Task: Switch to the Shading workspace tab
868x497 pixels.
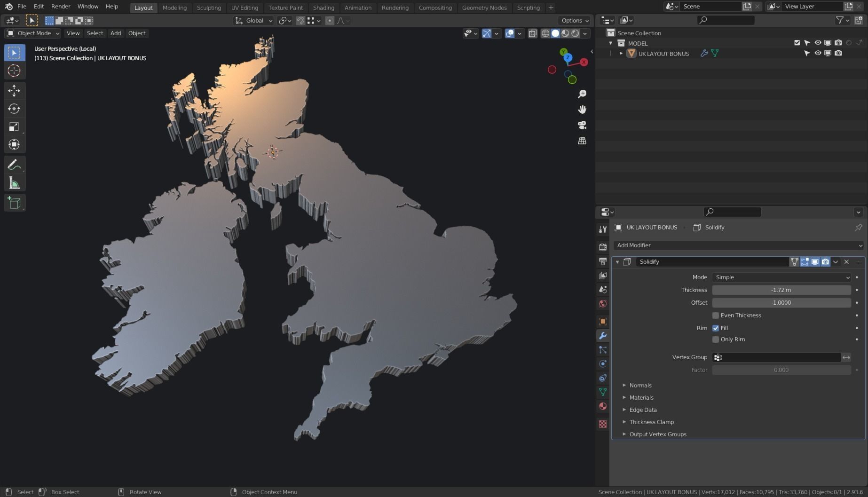Action: [x=324, y=8]
